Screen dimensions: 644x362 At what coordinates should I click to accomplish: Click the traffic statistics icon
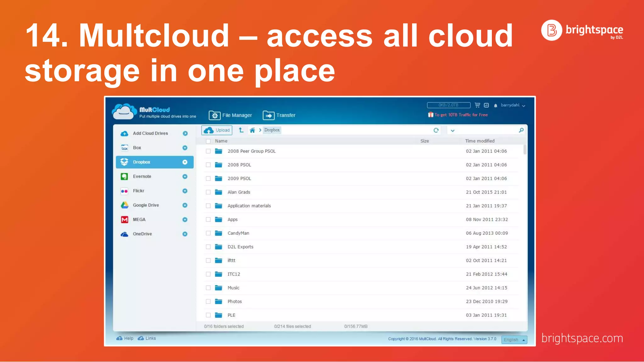[x=486, y=105]
